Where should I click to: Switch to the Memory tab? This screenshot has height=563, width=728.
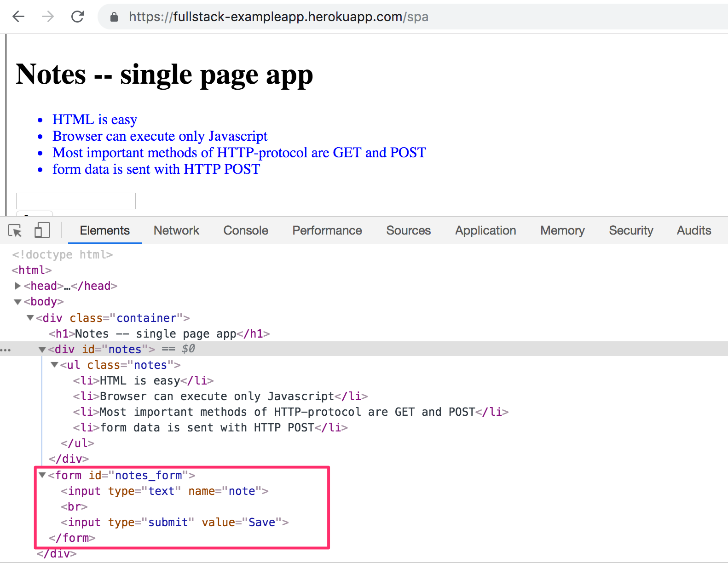coord(562,230)
